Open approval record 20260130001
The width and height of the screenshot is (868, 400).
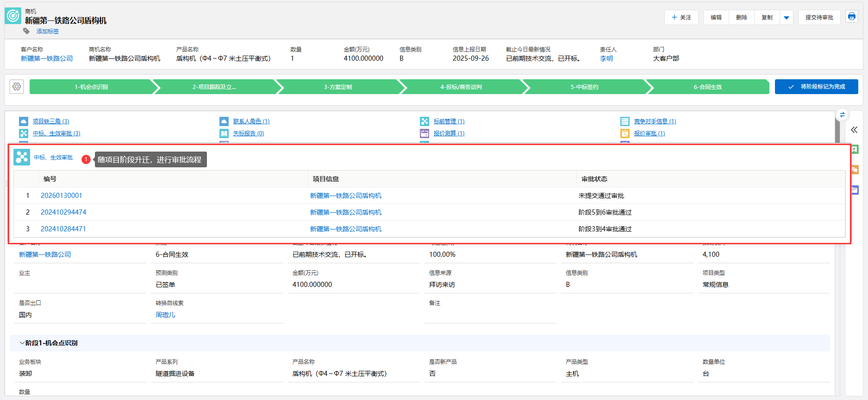pyautogui.click(x=61, y=196)
